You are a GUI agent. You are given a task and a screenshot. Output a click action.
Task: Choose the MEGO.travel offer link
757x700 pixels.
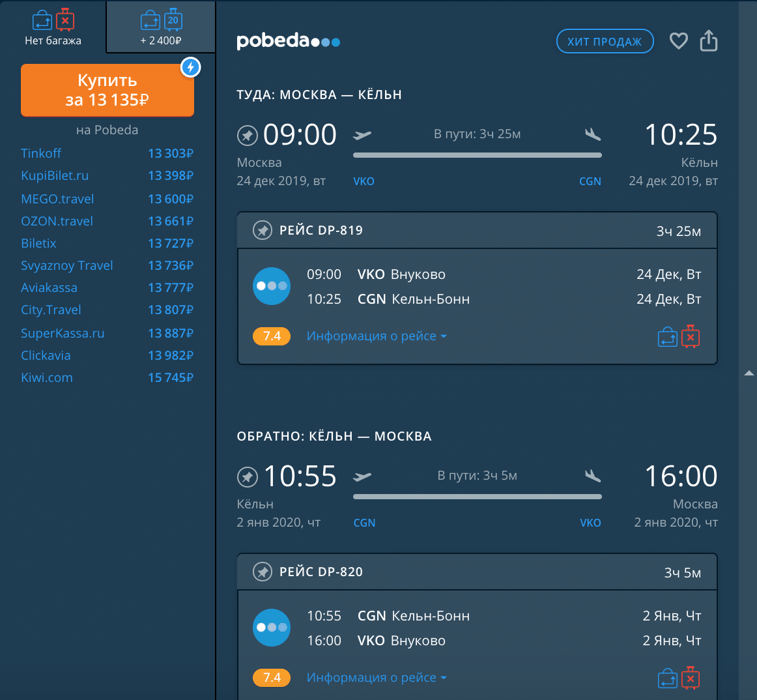pos(107,199)
